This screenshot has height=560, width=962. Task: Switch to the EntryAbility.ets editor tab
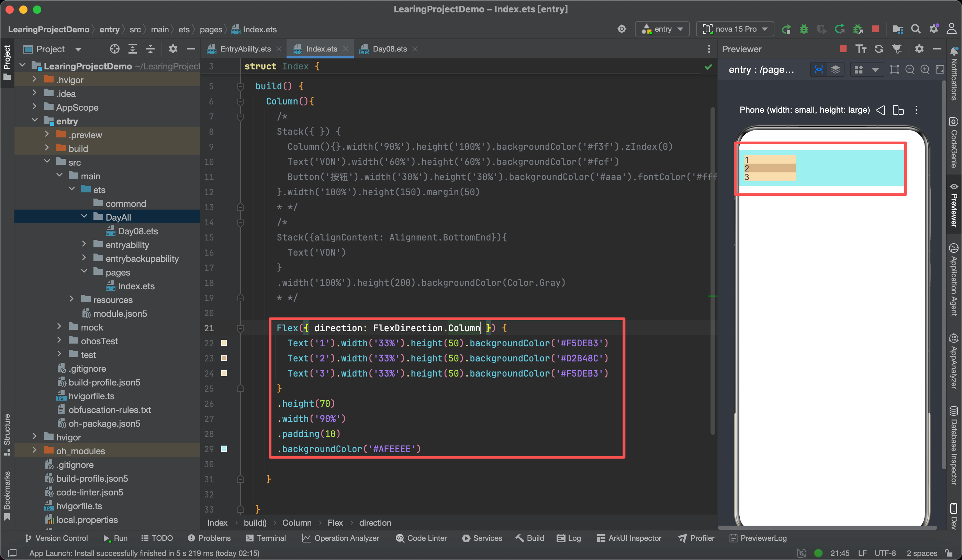[245, 49]
